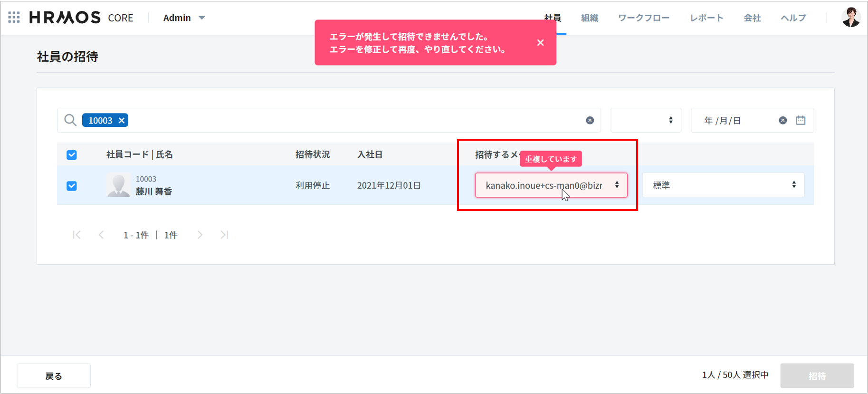
Task: Toggle the select-all header checkbox
Action: point(72,155)
